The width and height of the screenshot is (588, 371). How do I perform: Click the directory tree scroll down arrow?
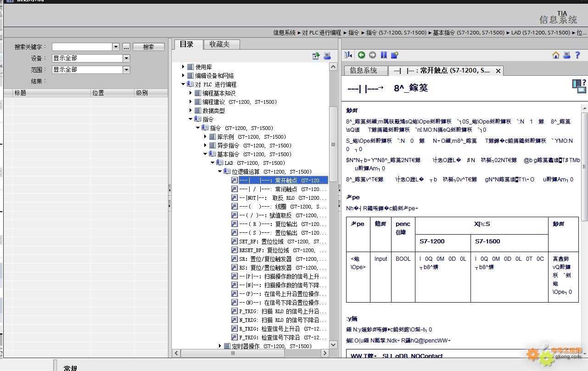334,345
